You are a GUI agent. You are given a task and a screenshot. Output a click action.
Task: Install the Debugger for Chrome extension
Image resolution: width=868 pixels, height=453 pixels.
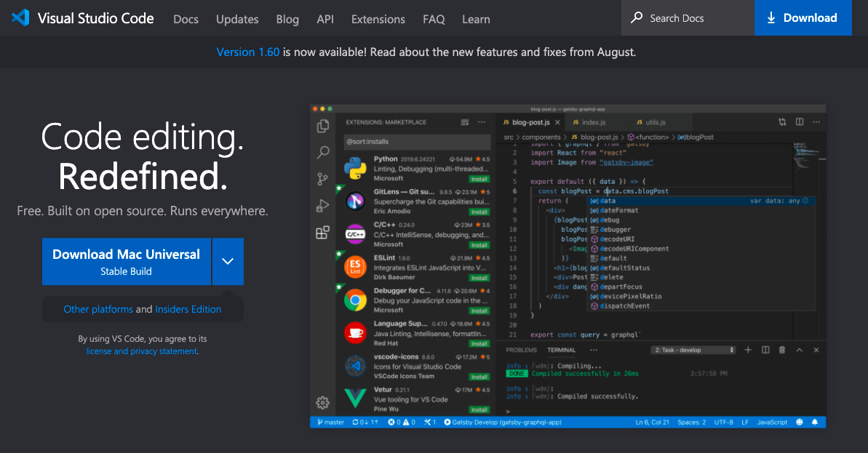pyautogui.click(x=479, y=311)
